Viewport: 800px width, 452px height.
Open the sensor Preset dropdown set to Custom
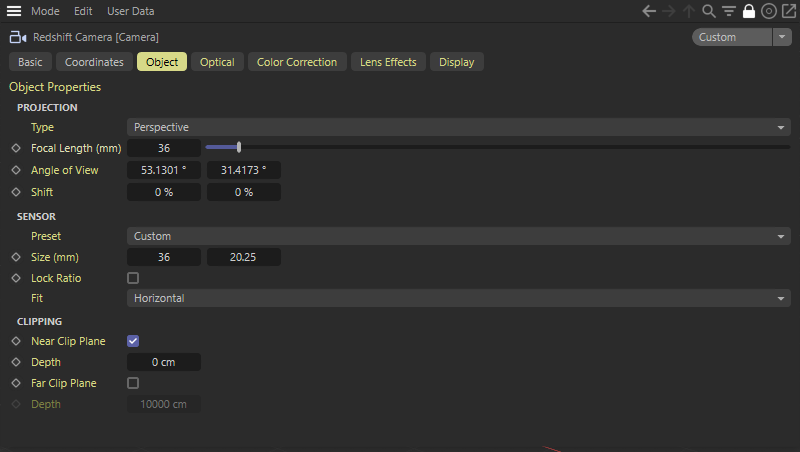(459, 236)
